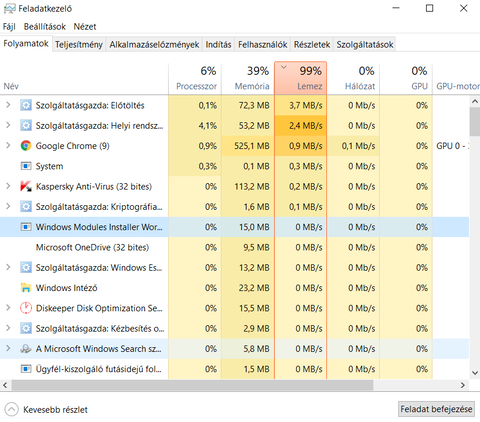
Task: Click the vertical scrollbar up arrow
Action: pos(475,101)
